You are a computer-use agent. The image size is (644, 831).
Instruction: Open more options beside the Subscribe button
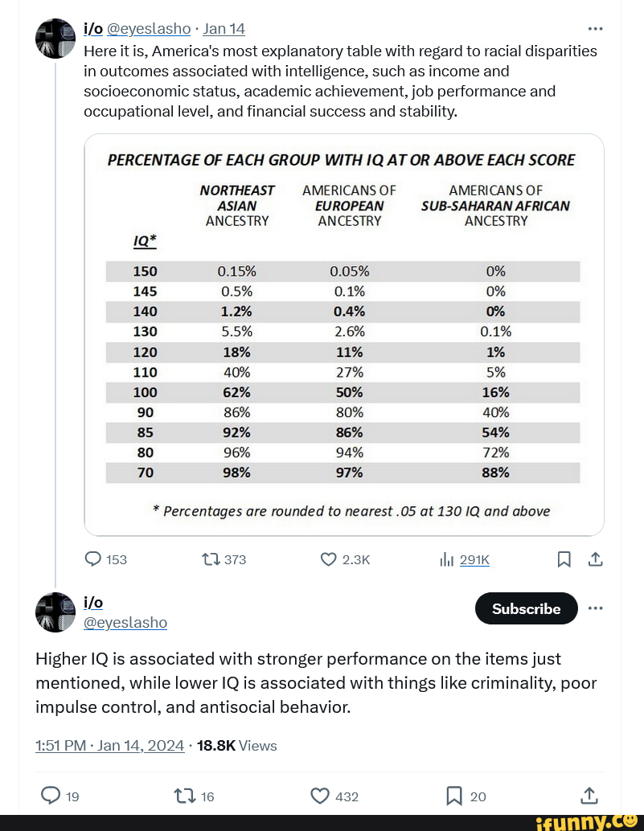(x=596, y=608)
